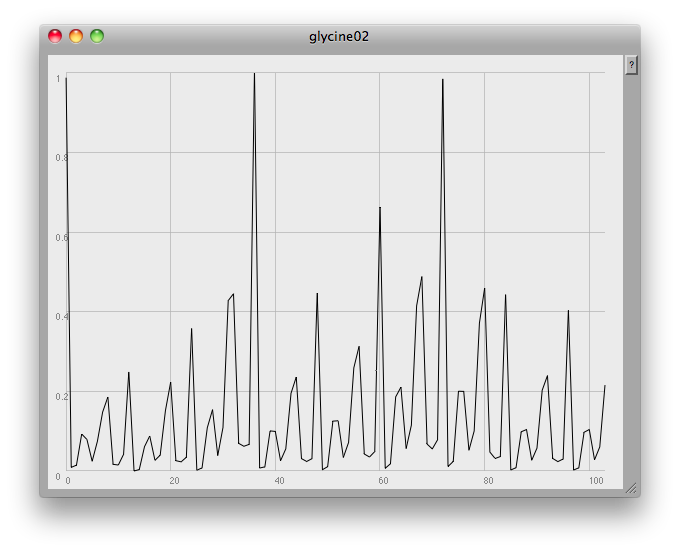
Task: Zoom the window using the green button
Action: point(97,36)
